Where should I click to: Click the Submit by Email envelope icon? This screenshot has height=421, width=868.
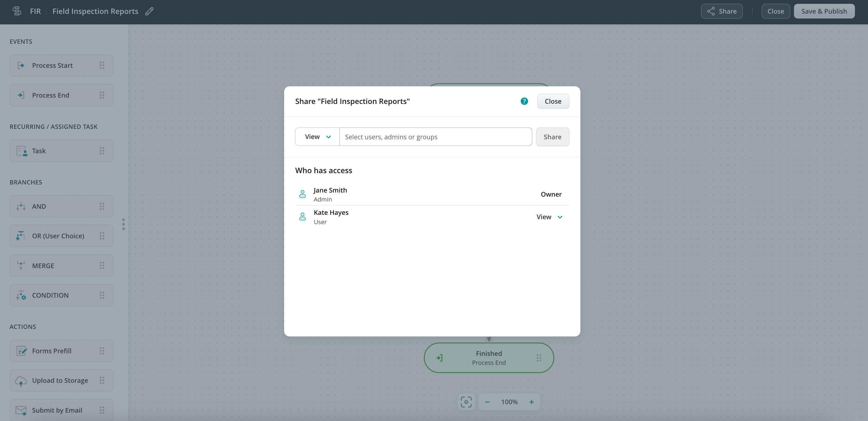point(21,410)
